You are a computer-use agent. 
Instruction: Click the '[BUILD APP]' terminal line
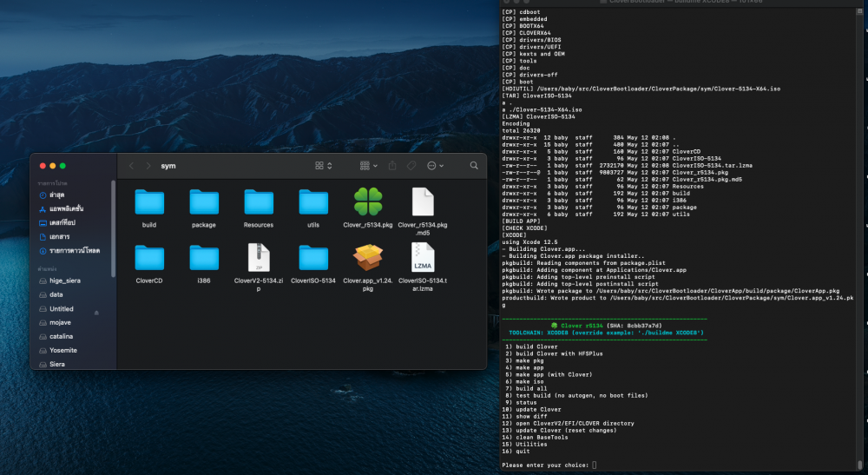[x=521, y=221]
